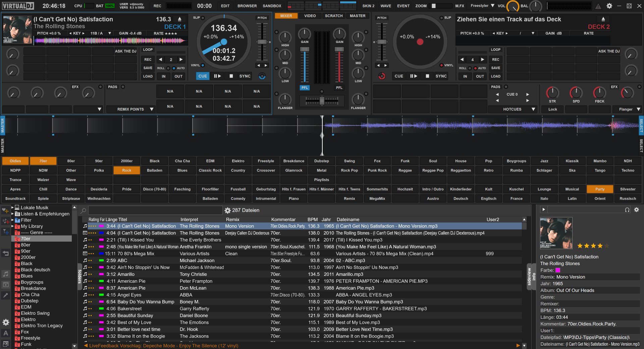Open Freestyler master effect dropdown
The image size is (644, 349).
[493, 6]
